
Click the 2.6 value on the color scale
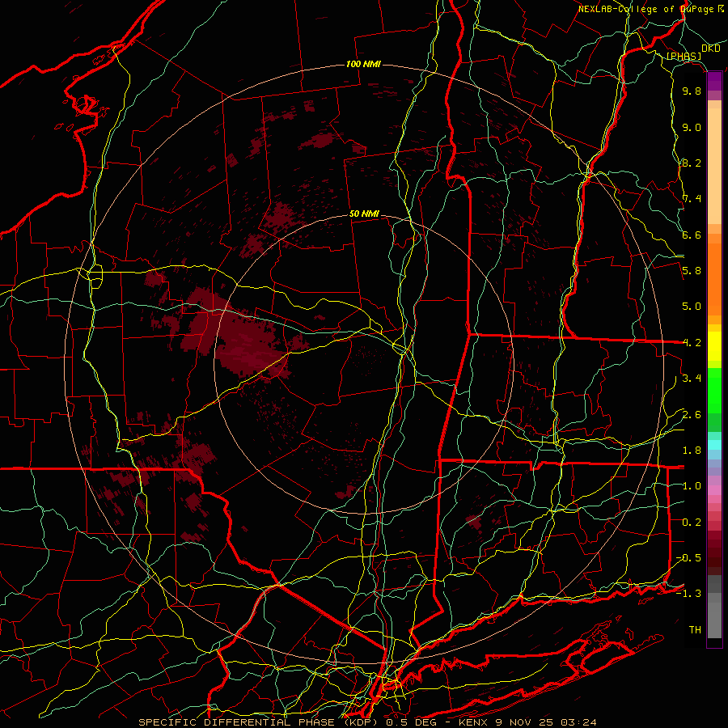[692, 415]
